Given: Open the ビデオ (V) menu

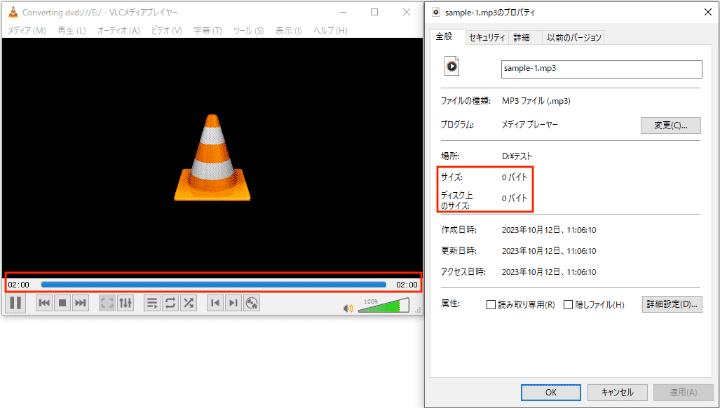Looking at the screenshot, I should [166, 31].
